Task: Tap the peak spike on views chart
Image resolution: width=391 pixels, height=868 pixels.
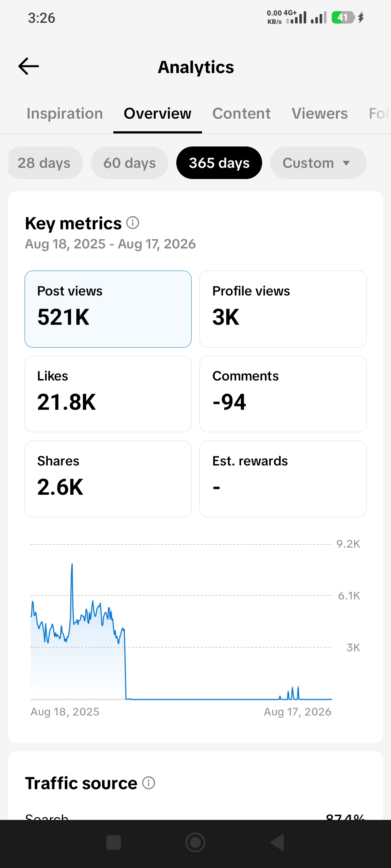Action: point(72,565)
